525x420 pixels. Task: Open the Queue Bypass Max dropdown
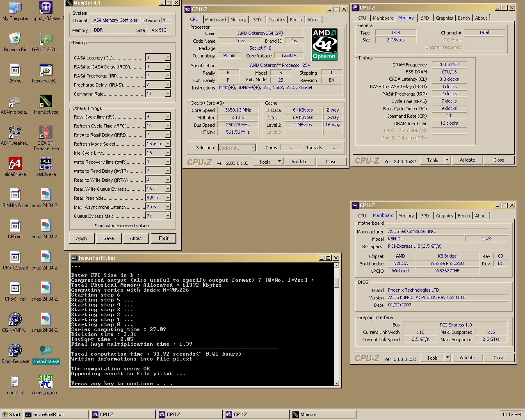point(168,216)
